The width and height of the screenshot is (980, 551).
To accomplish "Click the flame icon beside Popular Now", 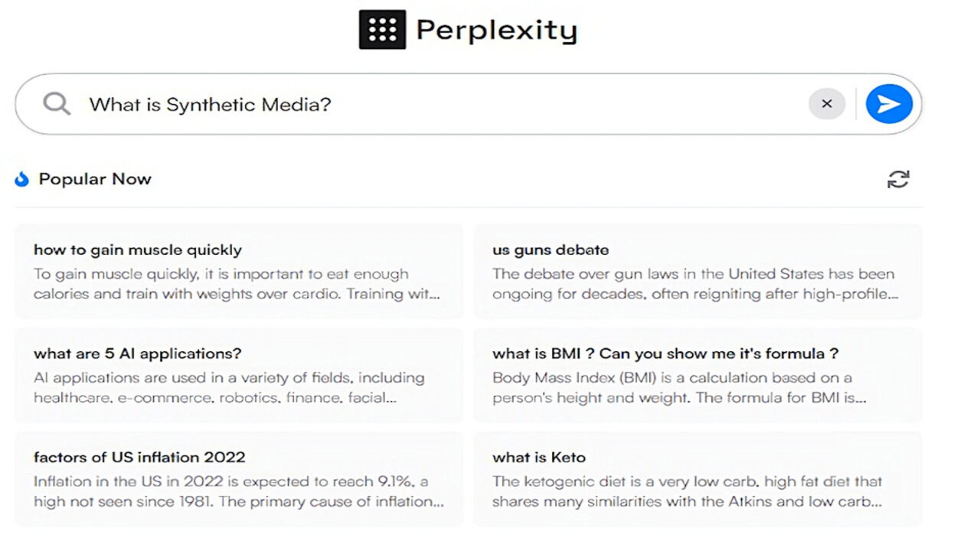I will 21,178.
